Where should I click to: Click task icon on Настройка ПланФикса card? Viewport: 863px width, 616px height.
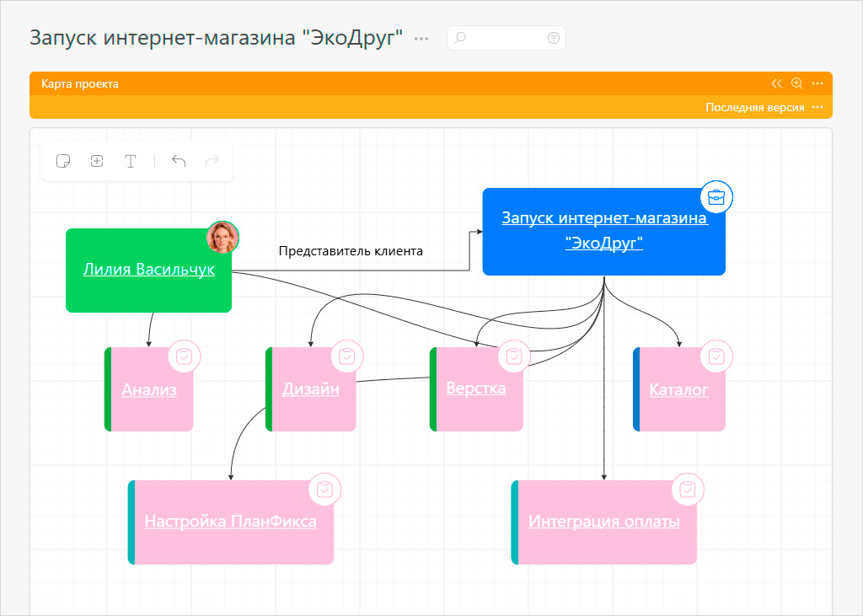pyautogui.click(x=324, y=490)
